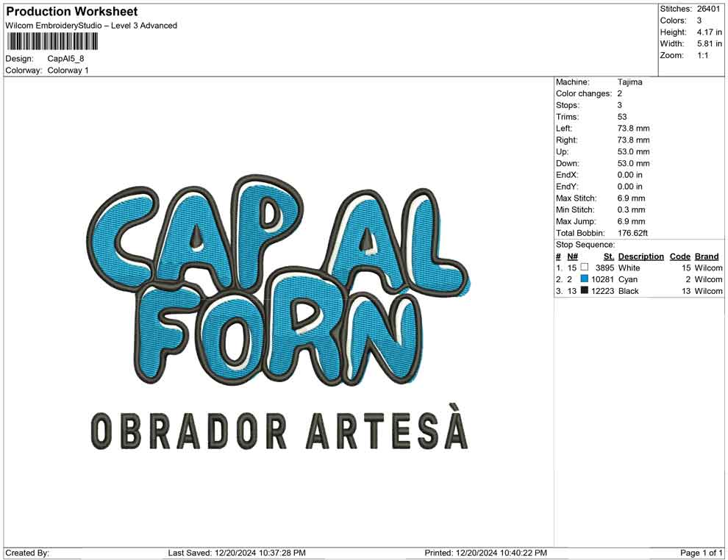Click the Stop Sequence heading
Screen dimensions: 728x560
click(x=585, y=244)
